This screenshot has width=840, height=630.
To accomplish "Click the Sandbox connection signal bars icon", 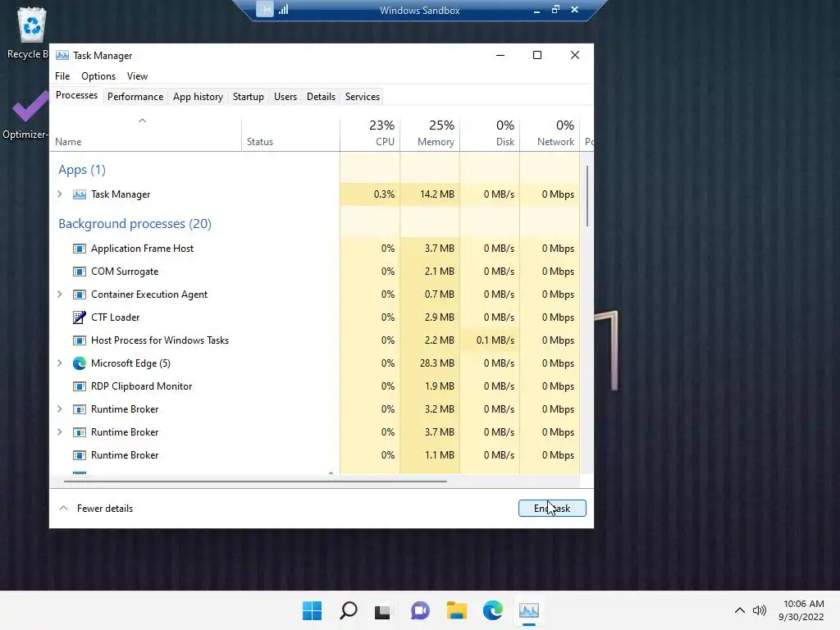I will (x=284, y=9).
